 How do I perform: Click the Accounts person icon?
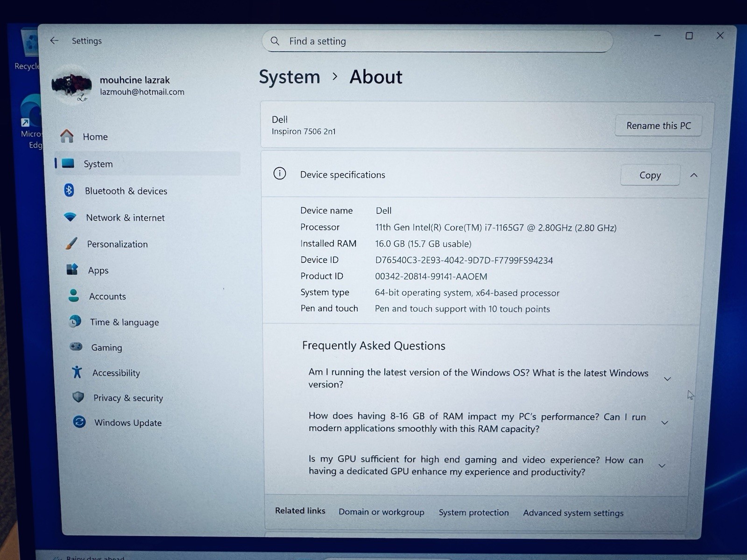[x=74, y=295]
